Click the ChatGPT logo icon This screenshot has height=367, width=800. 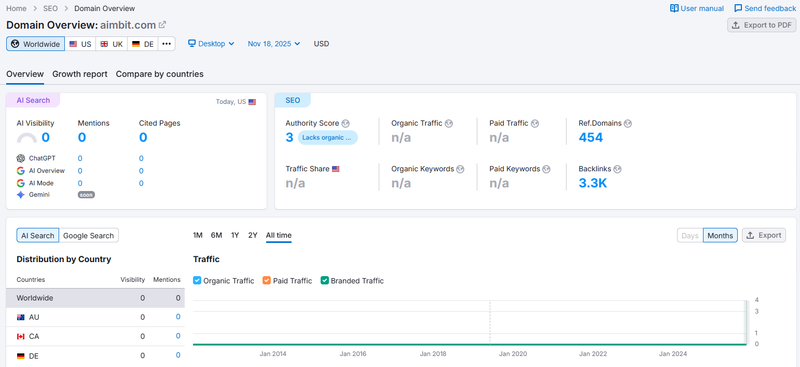tap(20, 158)
